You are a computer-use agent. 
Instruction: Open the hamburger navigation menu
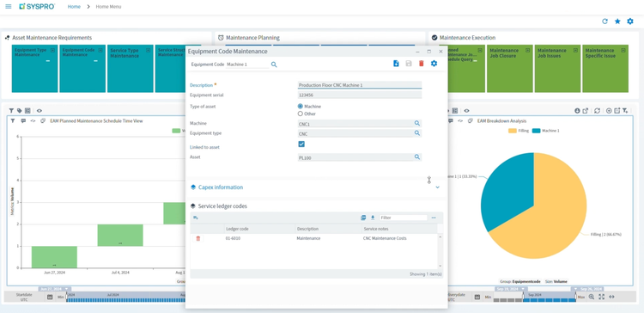pyautogui.click(x=9, y=7)
